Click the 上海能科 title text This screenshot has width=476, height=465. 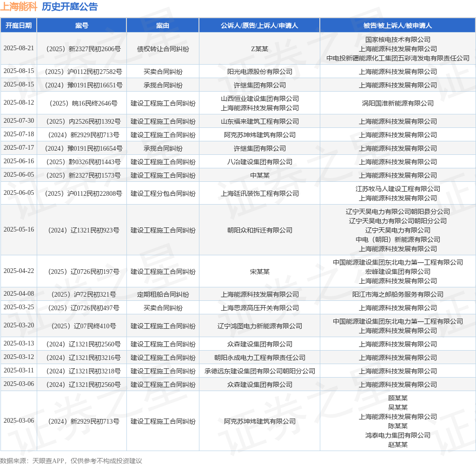point(19,7)
